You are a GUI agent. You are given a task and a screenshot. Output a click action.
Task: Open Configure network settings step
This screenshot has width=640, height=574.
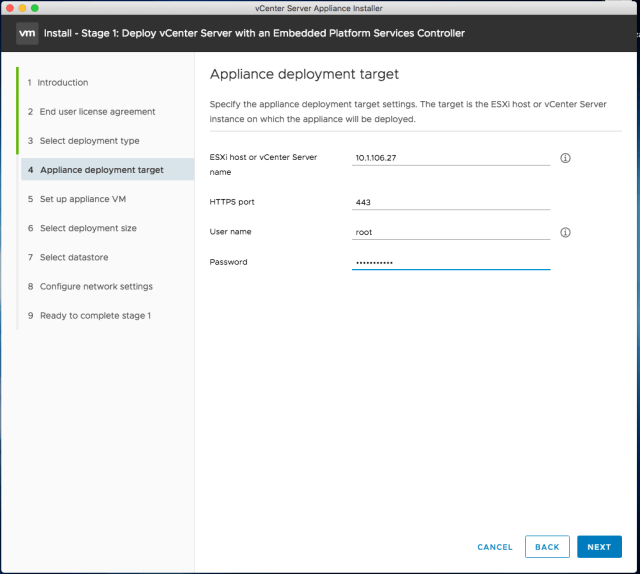(96, 286)
